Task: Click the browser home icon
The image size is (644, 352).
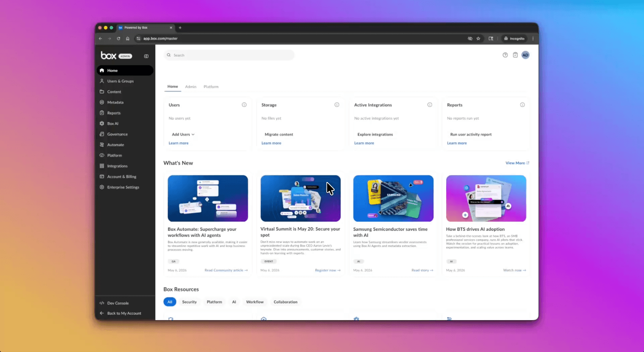Action: pyautogui.click(x=128, y=38)
